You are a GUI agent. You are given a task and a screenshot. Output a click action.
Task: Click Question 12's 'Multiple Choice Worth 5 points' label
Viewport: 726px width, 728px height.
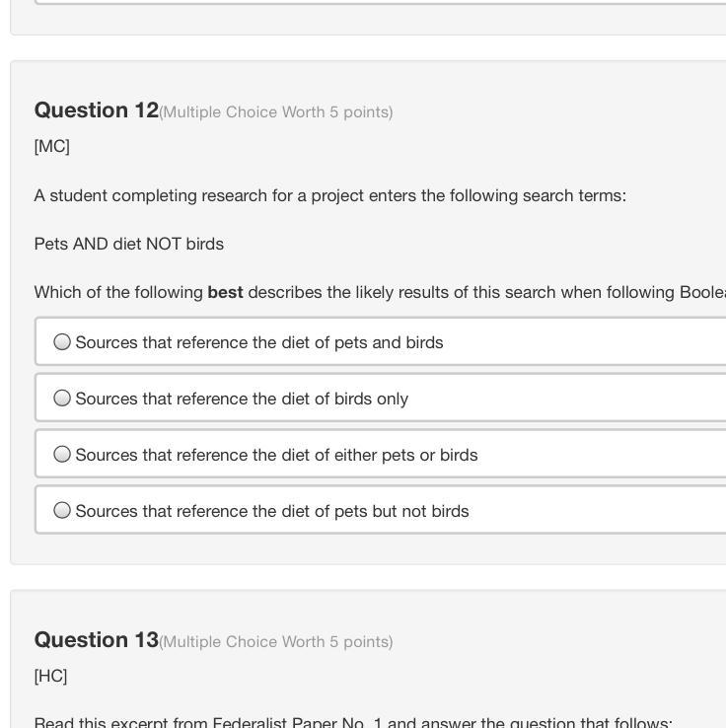(x=276, y=112)
